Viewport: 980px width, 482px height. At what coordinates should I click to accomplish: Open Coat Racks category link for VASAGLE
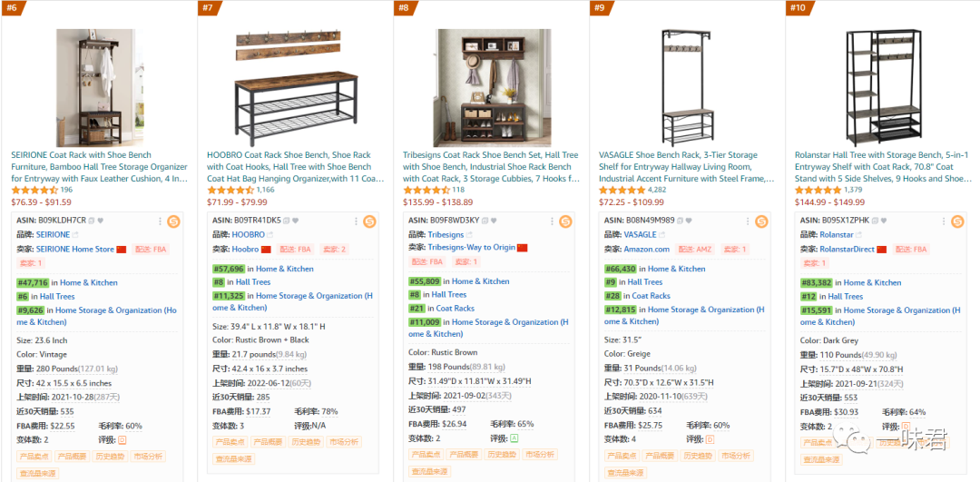[651, 296]
